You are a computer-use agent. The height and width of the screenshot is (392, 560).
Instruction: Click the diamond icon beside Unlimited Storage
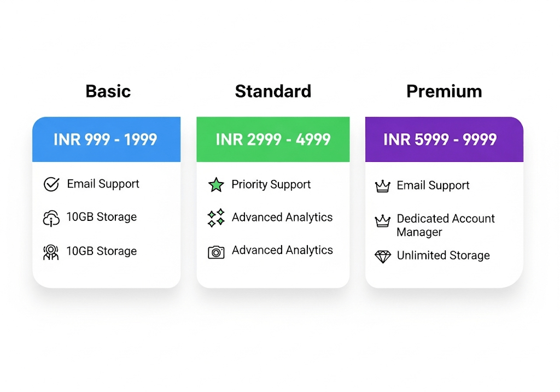pos(383,256)
